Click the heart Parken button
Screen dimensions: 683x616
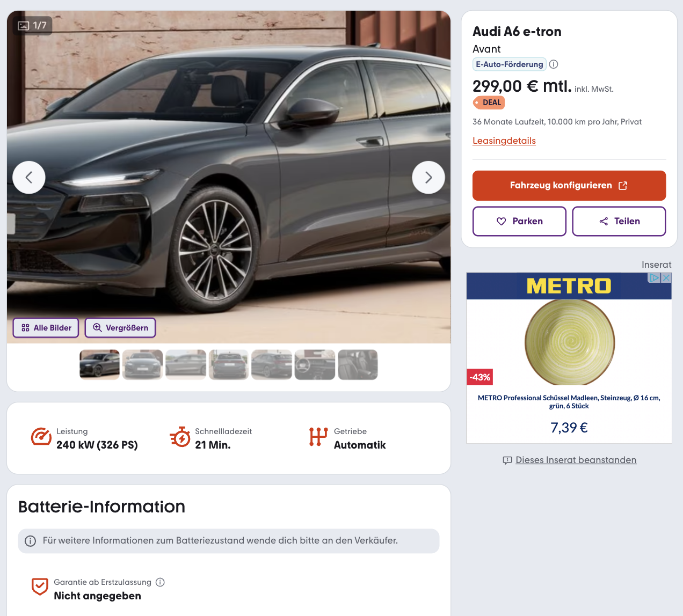519,221
